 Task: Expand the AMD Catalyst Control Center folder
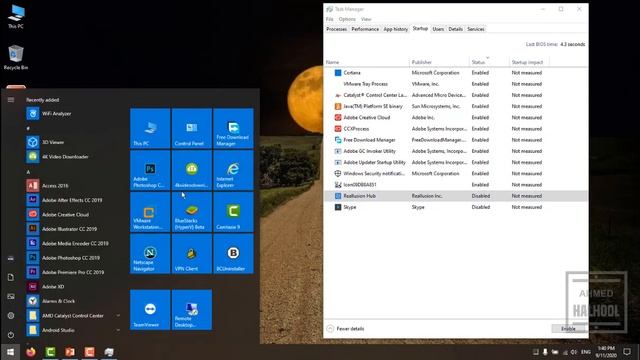[x=73, y=316]
